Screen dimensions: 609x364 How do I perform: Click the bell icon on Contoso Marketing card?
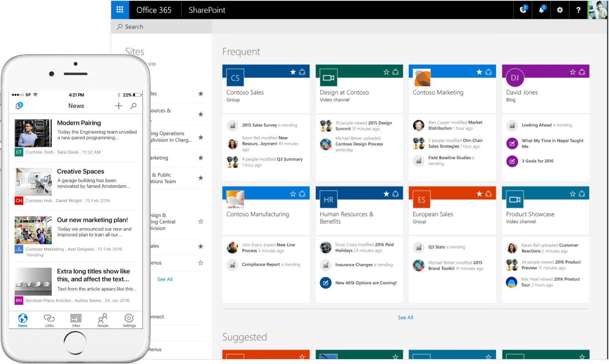tap(489, 72)
